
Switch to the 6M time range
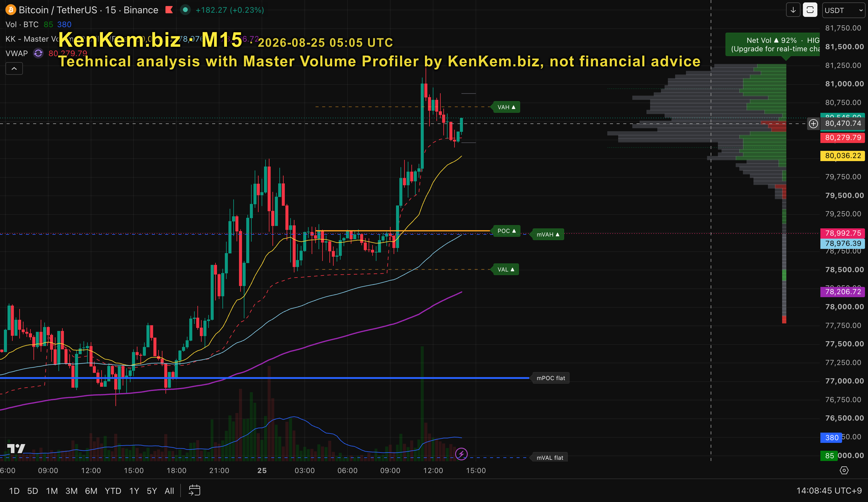(x=91, y=491)
